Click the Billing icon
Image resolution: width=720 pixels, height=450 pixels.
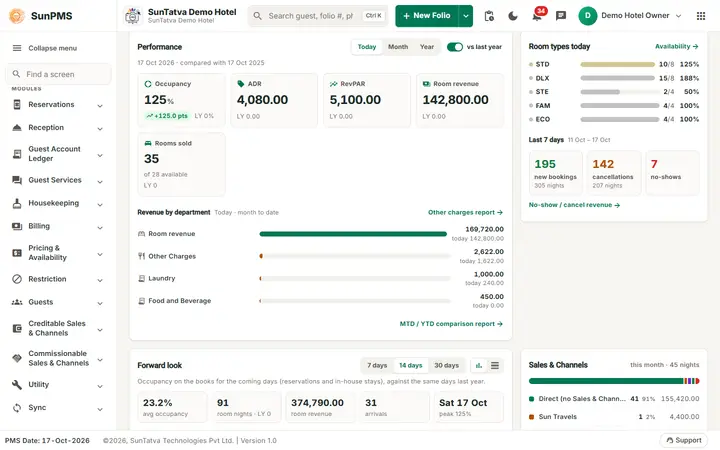pyautogui.click(x=17, y=226)
